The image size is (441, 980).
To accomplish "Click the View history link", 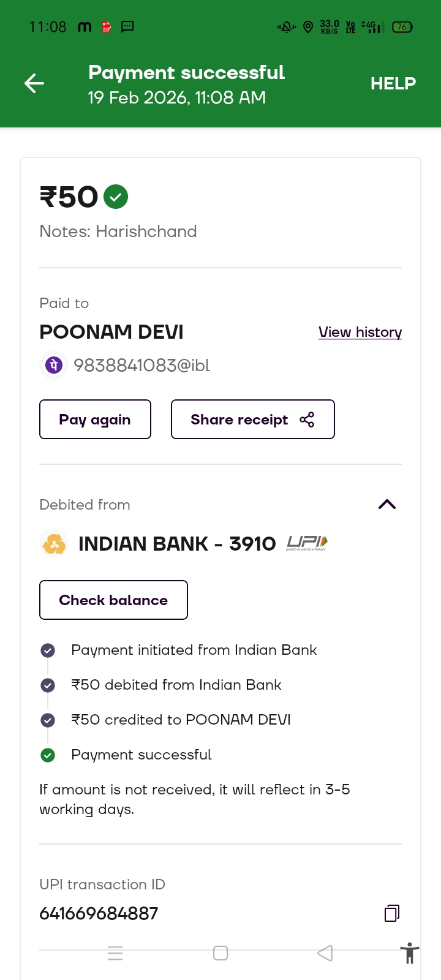I will (360, 332).
